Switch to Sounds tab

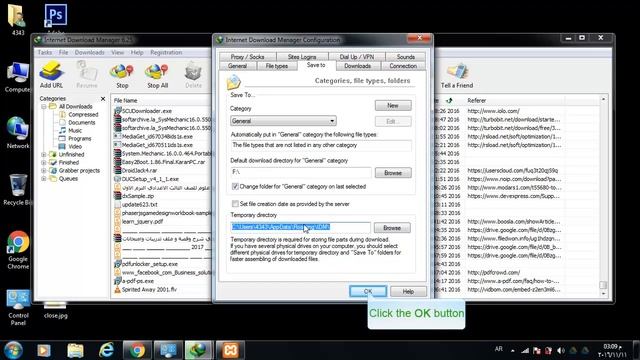tap(406, 57)
